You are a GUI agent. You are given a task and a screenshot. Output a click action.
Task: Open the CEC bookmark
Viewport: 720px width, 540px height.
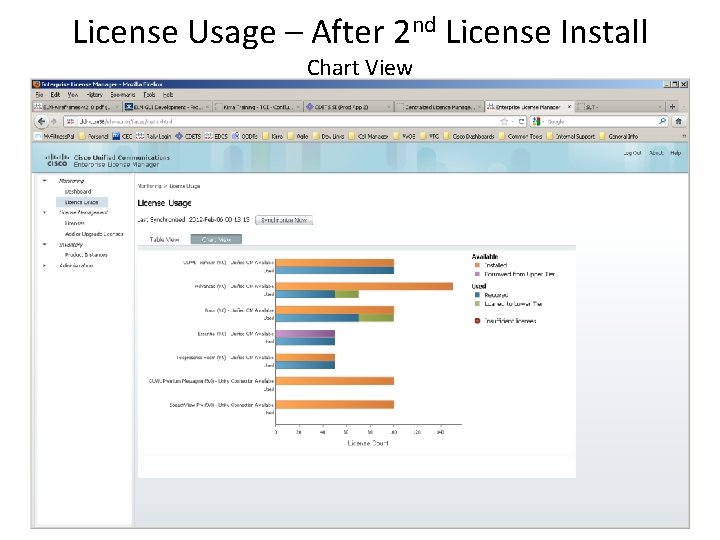tap(122, 136)
